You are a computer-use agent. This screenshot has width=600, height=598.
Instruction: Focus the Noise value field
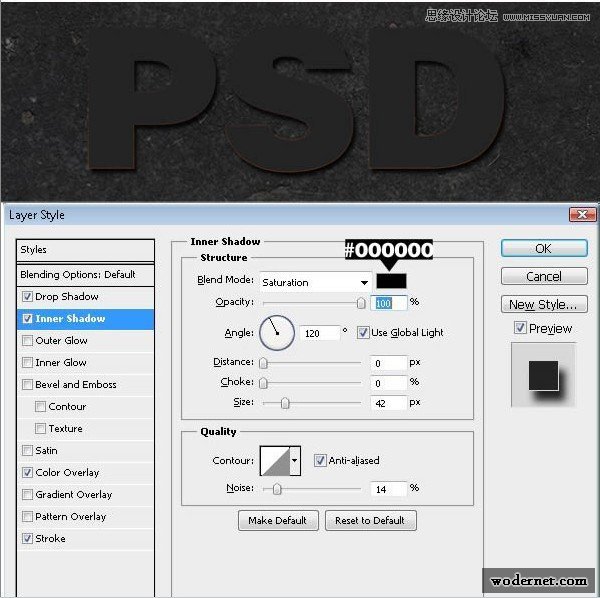tap(388, 489)
